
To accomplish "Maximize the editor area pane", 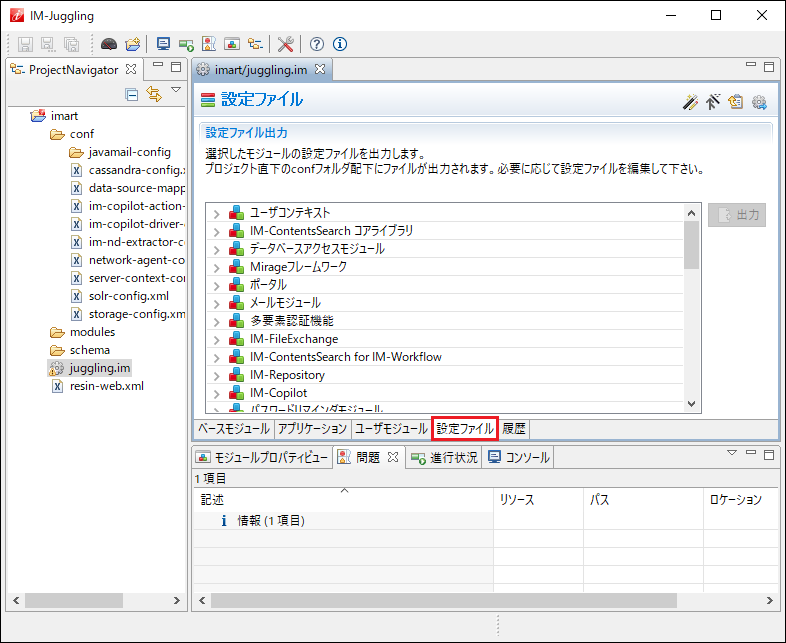I will point(769,67).
